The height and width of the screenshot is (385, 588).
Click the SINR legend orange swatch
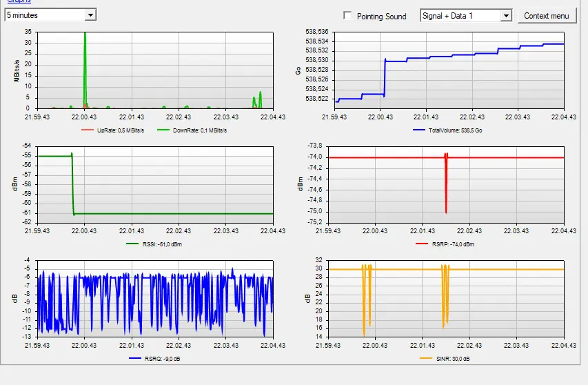pos(426,358)
